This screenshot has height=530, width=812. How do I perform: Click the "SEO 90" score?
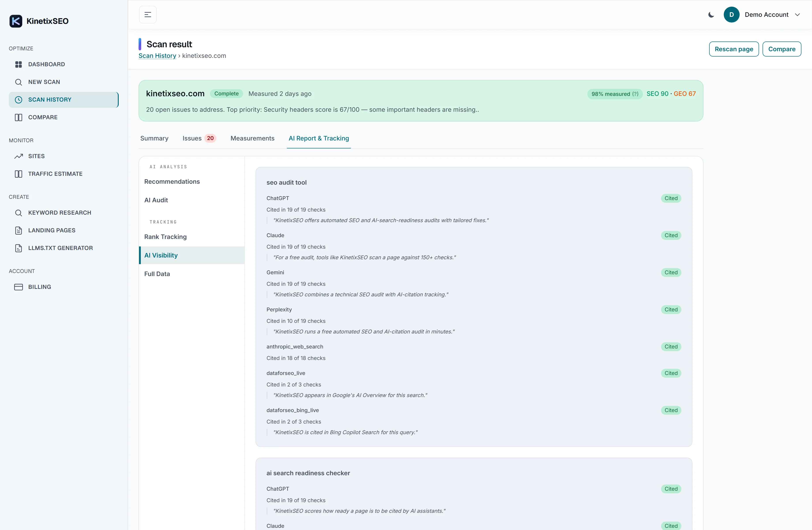click(x=658, y=94)
